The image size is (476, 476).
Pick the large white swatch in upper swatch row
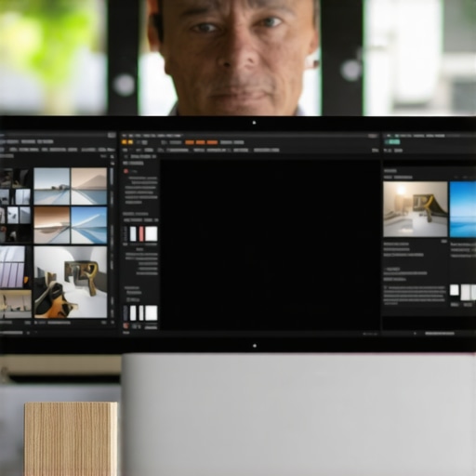[152, 233]
